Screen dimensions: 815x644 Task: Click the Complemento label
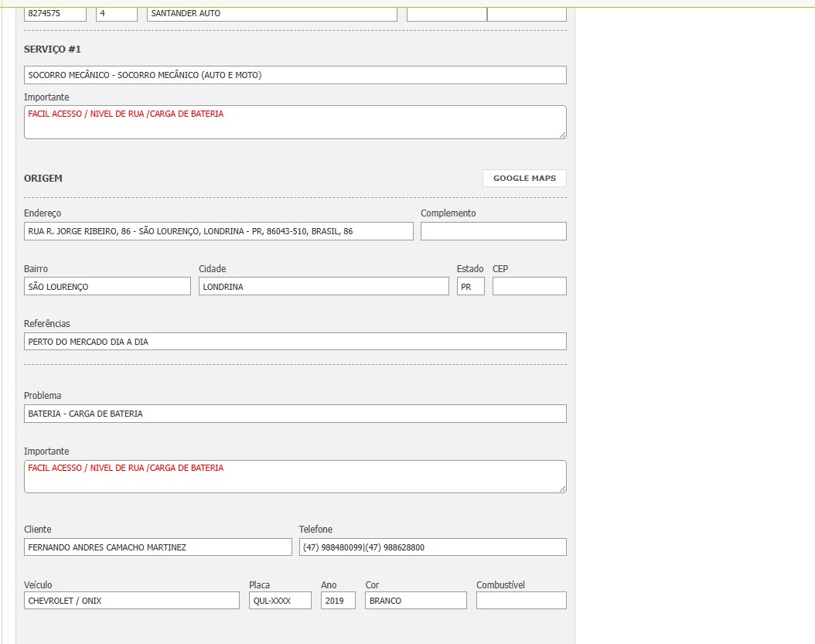(x=448, y=213)
